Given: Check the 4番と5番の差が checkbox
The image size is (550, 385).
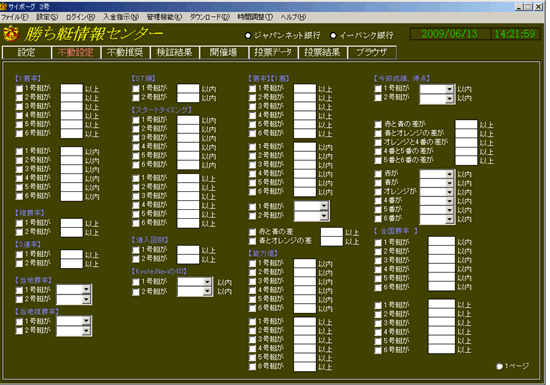Looking at the screenshot, I should [x=378, y=152].
